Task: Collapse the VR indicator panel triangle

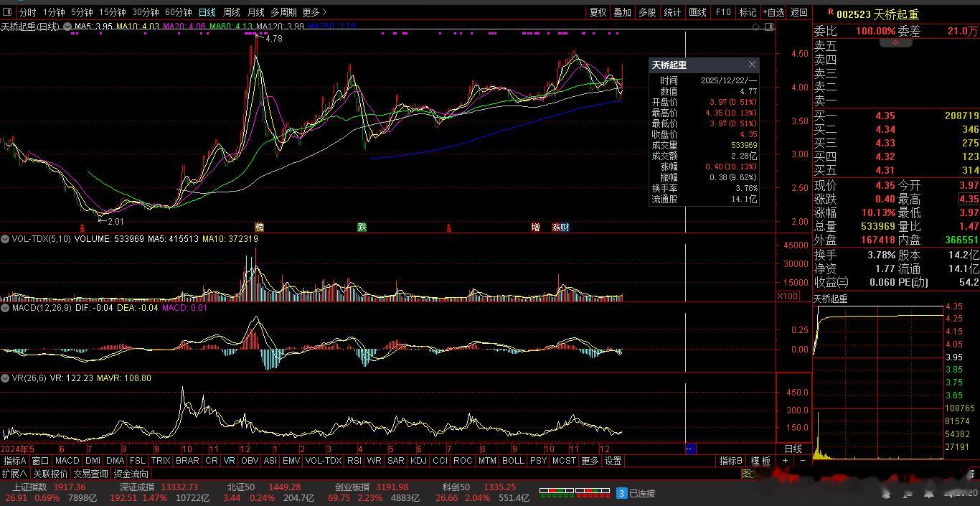Action: [x=6, y=378]
